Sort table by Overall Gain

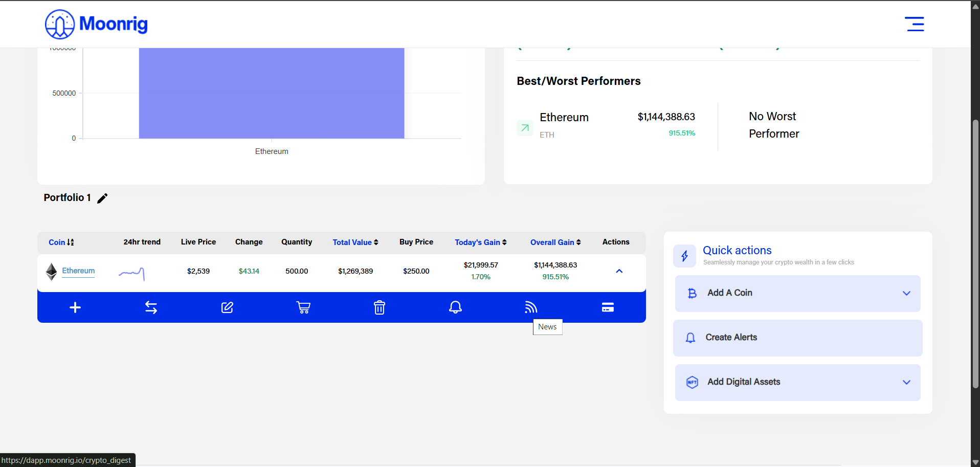(x=555, y=242)
